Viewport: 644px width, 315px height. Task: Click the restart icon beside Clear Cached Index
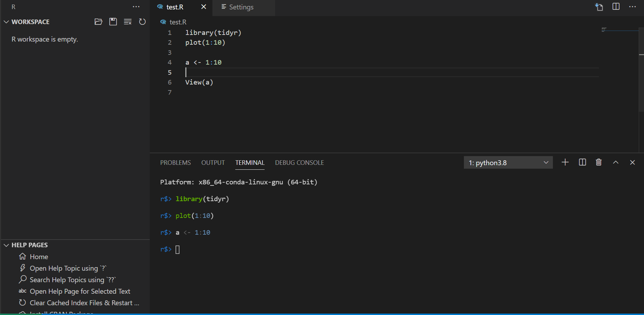[x=23, y=302]
